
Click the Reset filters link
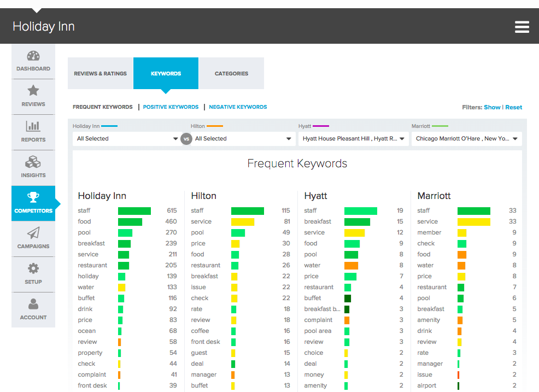[513, 107]
